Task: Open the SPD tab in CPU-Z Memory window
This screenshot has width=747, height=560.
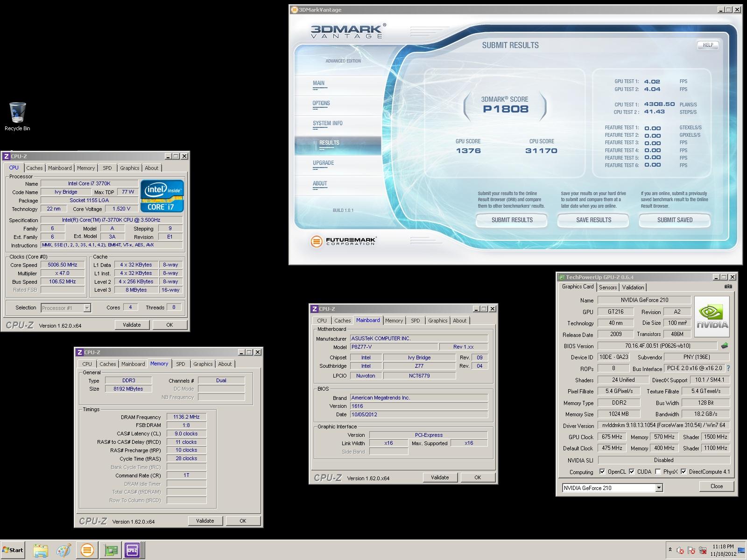Action: 181,364
